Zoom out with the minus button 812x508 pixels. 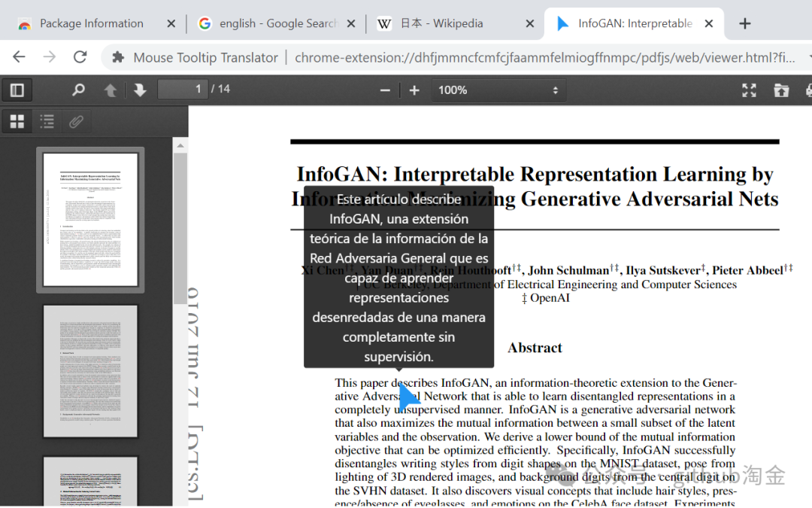(x=385, y=90)
